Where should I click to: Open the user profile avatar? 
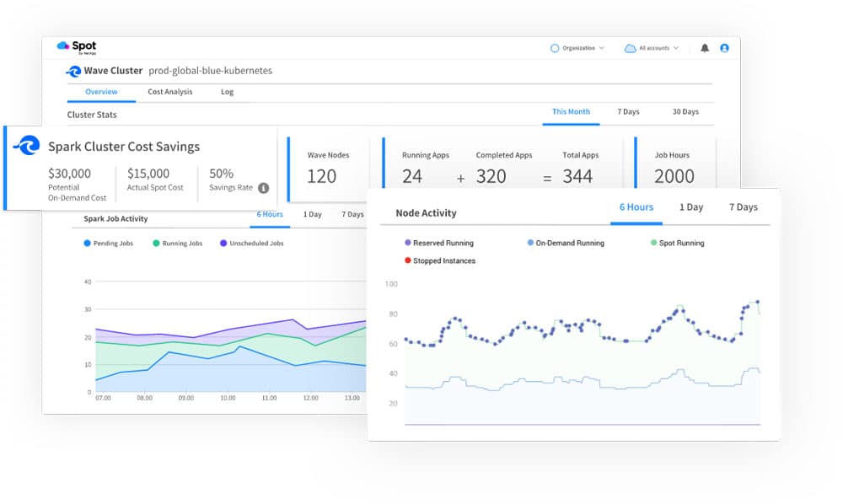click(724, 48)
